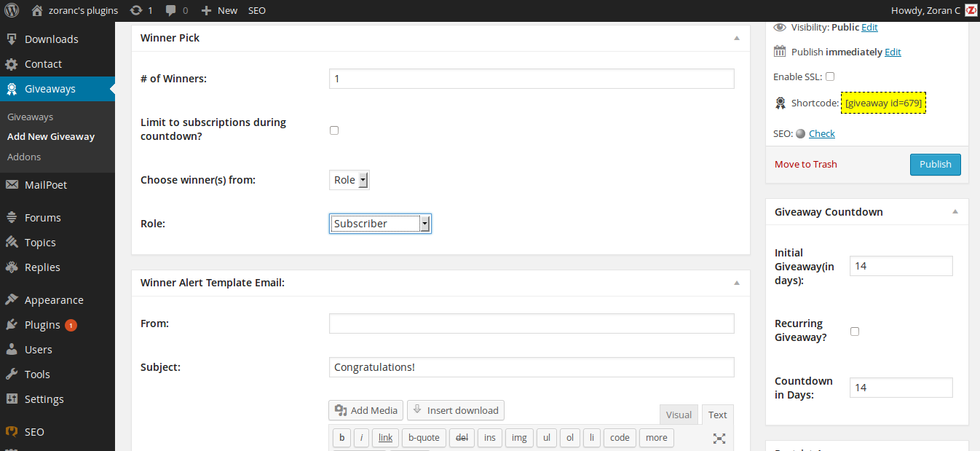Open the MailPoet envelope menu
The image size is (980, 451).
12,185
